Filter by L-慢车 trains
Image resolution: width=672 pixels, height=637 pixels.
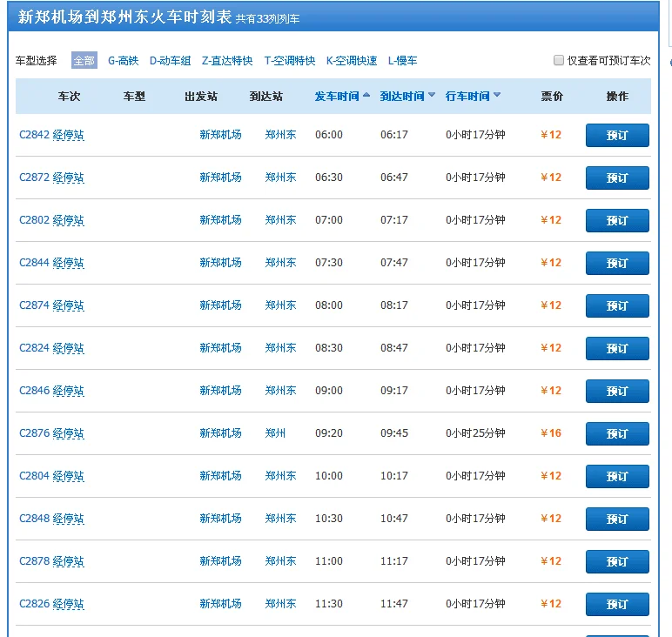pos(402,60)
